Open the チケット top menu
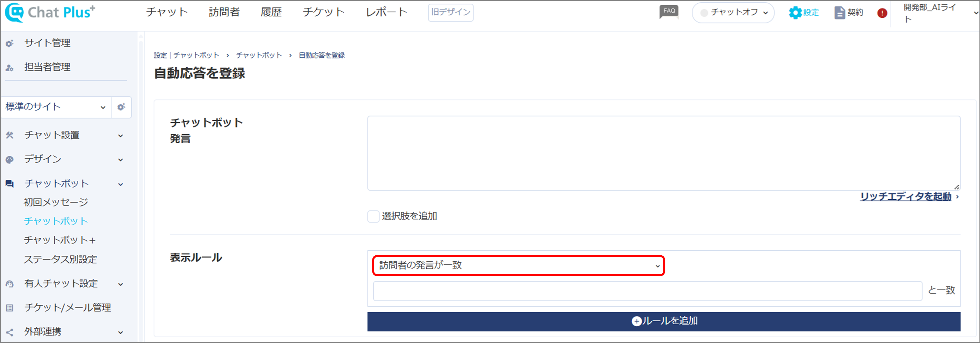Screen dimensions: 980x343 [x=324, y=12]
